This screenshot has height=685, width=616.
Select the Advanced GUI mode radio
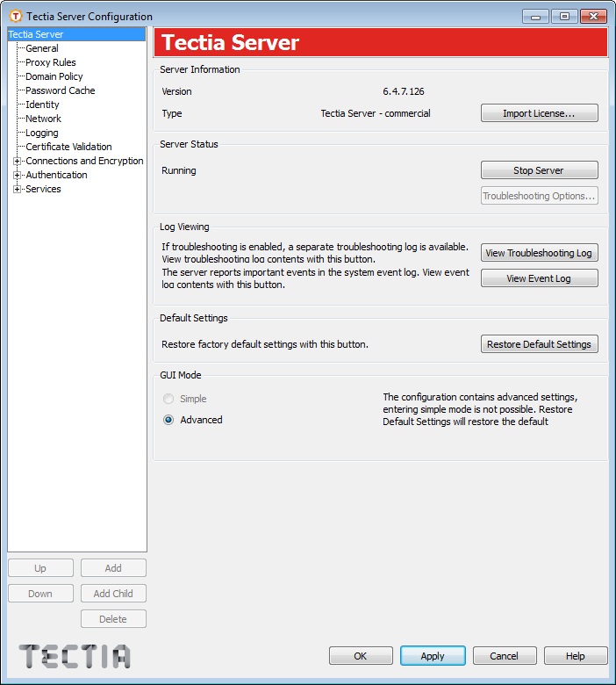pos(168,420)
